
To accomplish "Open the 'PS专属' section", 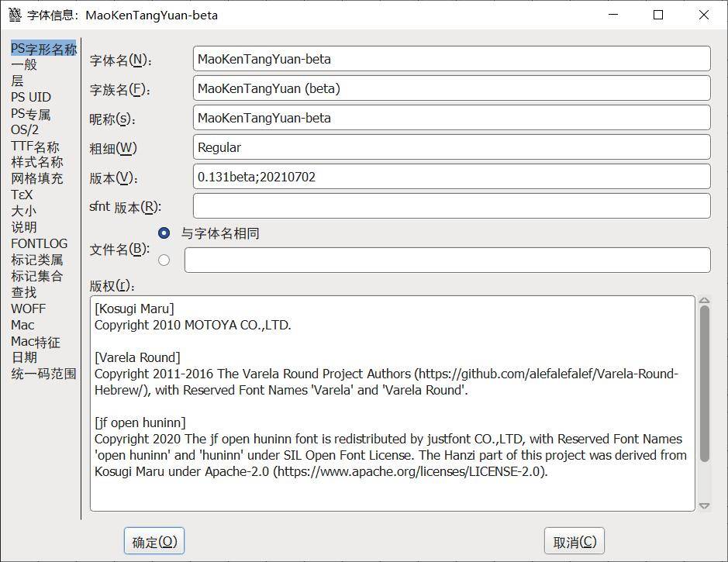I will coord(31,114).
